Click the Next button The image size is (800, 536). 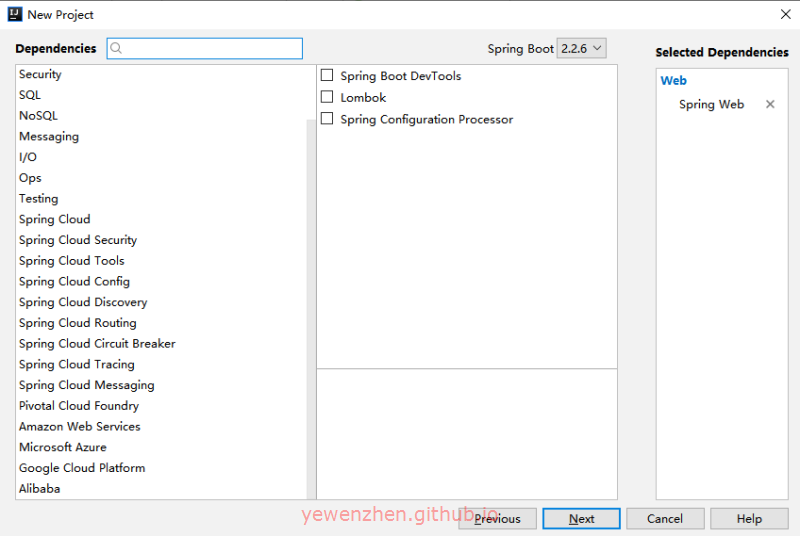coord(581,519)
